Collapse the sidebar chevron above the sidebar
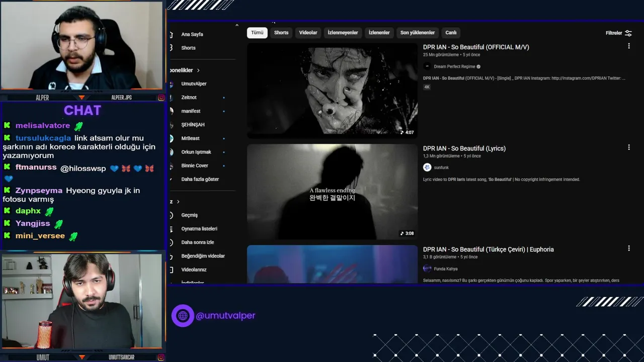644x362 pixels. (237, 25)
